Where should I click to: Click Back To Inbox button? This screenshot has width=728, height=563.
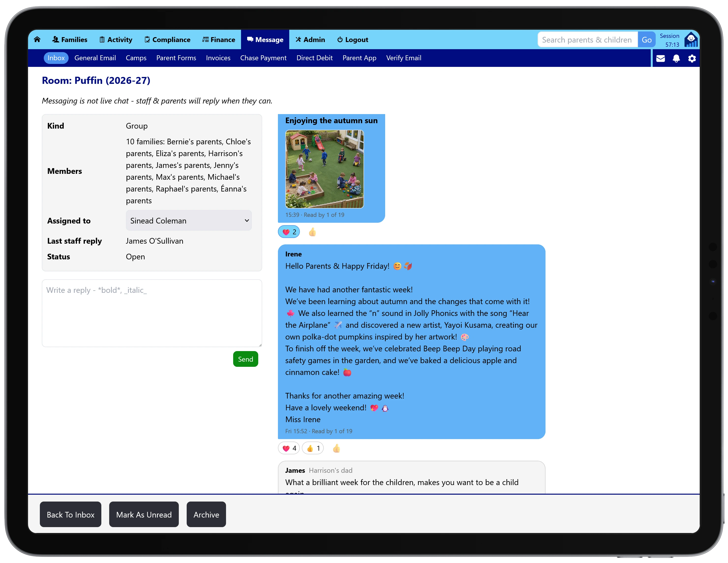coord(70,514)
